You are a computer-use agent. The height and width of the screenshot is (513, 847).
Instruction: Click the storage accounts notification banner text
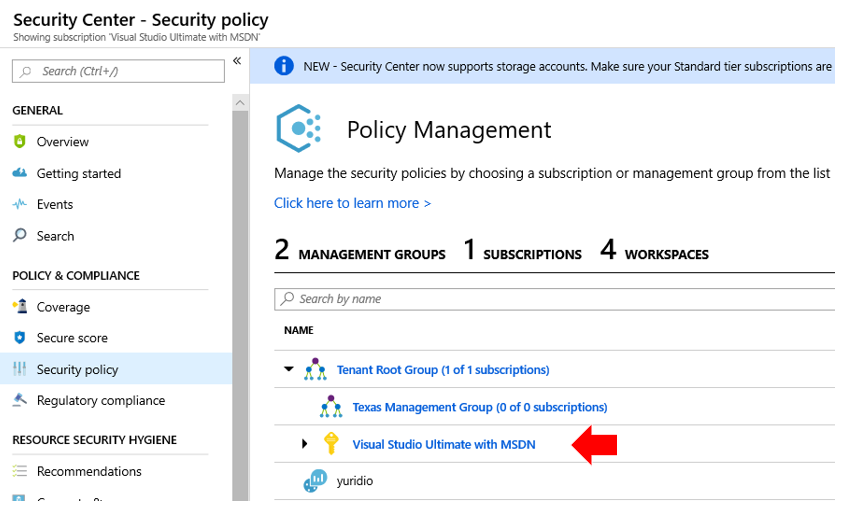[x=567, y=67]
